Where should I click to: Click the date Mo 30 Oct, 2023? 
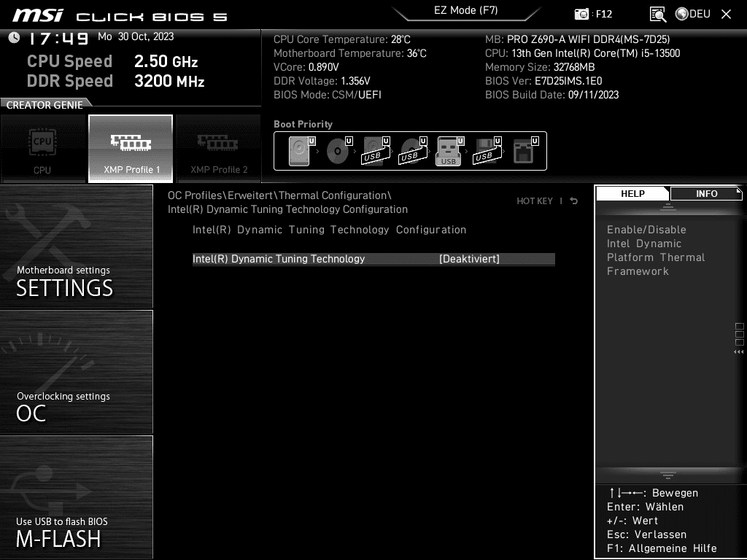tap(136, 36)
